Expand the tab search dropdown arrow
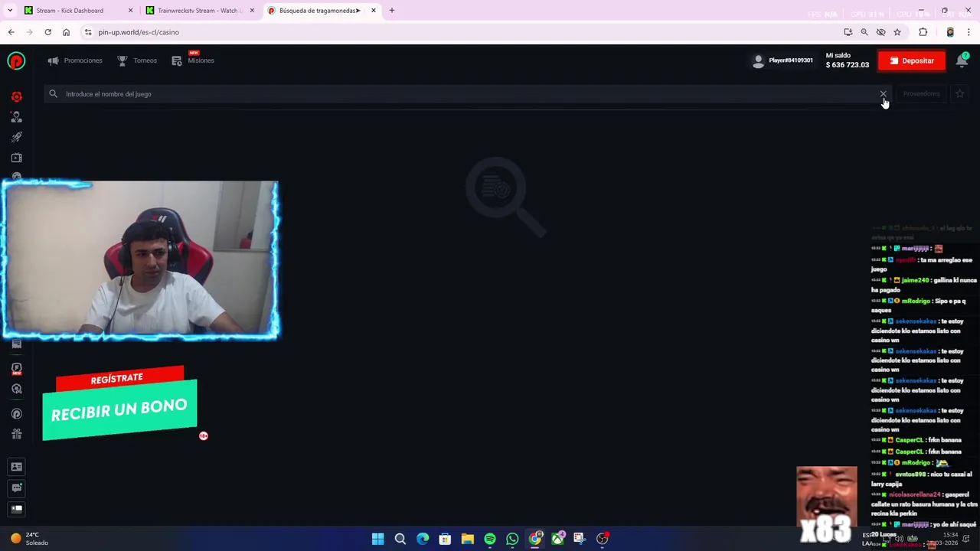 [10, 11]
